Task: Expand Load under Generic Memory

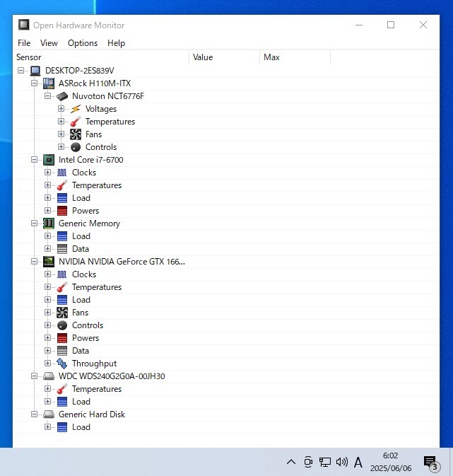Action: 47,236
